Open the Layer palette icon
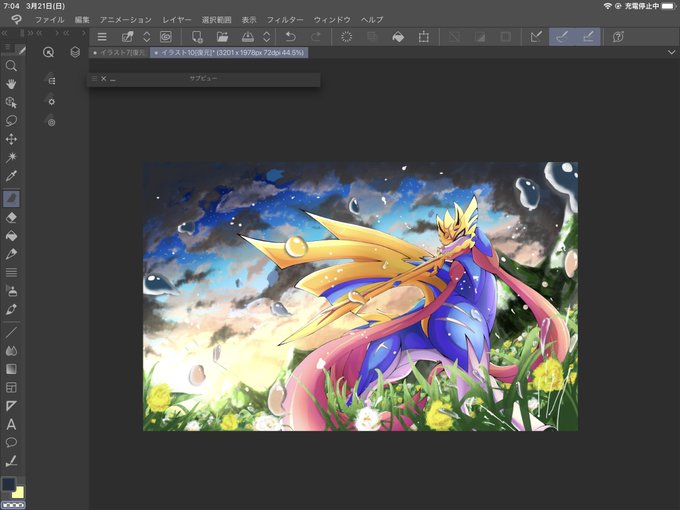This screenshot has width=680, height=510. coord(75,52)
